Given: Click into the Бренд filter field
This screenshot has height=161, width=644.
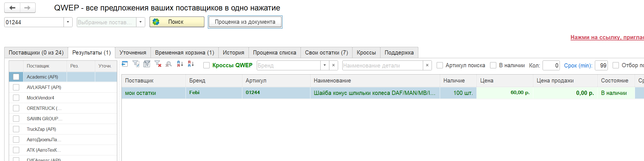Looking at the screenshot, I should (289, 65).
